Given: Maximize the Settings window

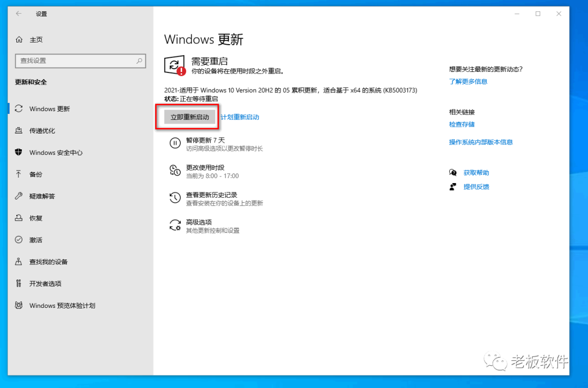Looking at the screenshot, I should (538, 14).
